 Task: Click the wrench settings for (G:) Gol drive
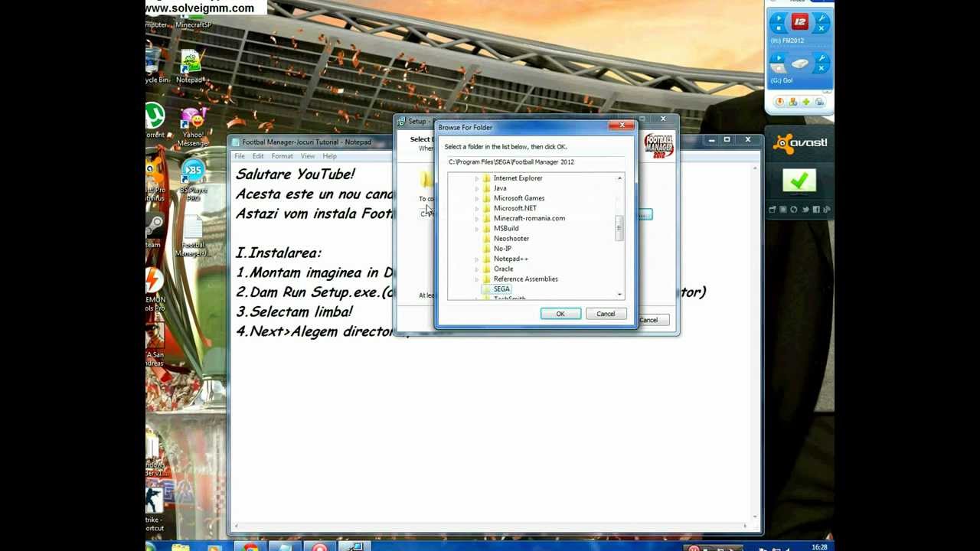pyautogui.click(x=822, y=58)
